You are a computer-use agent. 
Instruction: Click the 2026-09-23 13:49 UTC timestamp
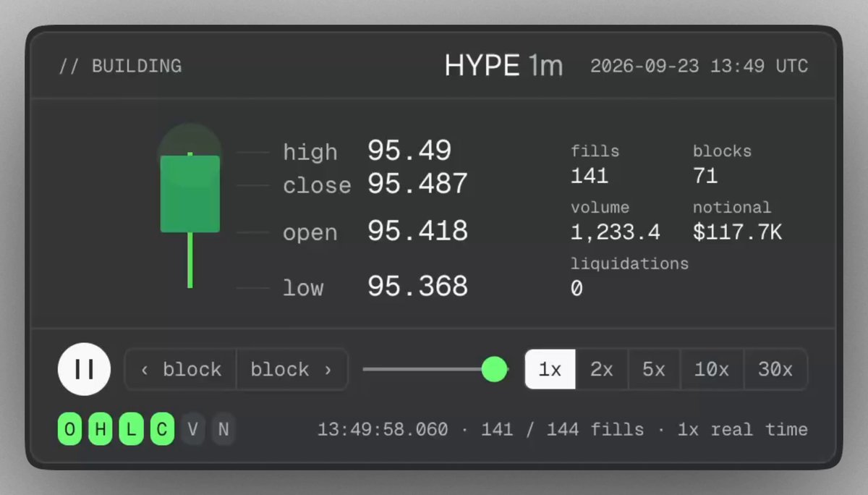coord(699,67)
